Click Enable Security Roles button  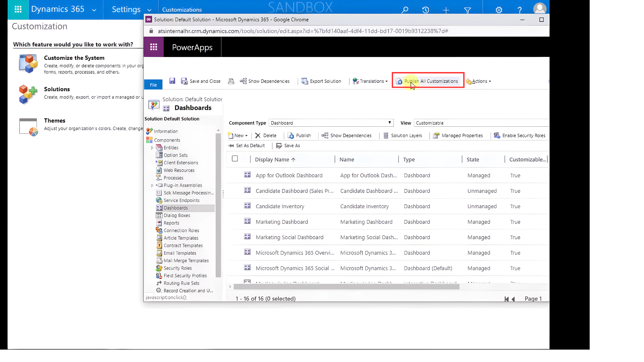point(520,135)
